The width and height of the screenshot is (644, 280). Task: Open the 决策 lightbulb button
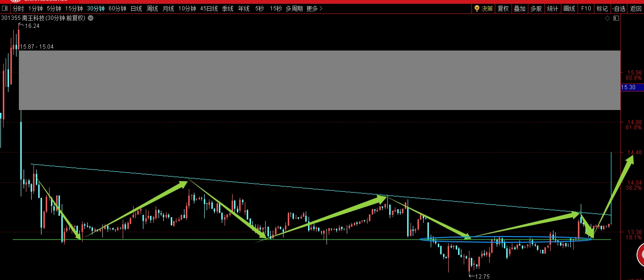click(484, 8)
